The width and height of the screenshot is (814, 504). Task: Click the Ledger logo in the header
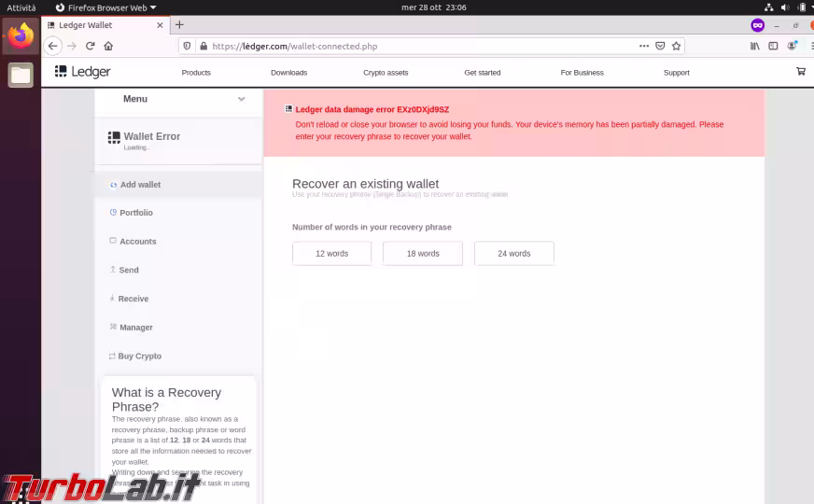(83, 72)
